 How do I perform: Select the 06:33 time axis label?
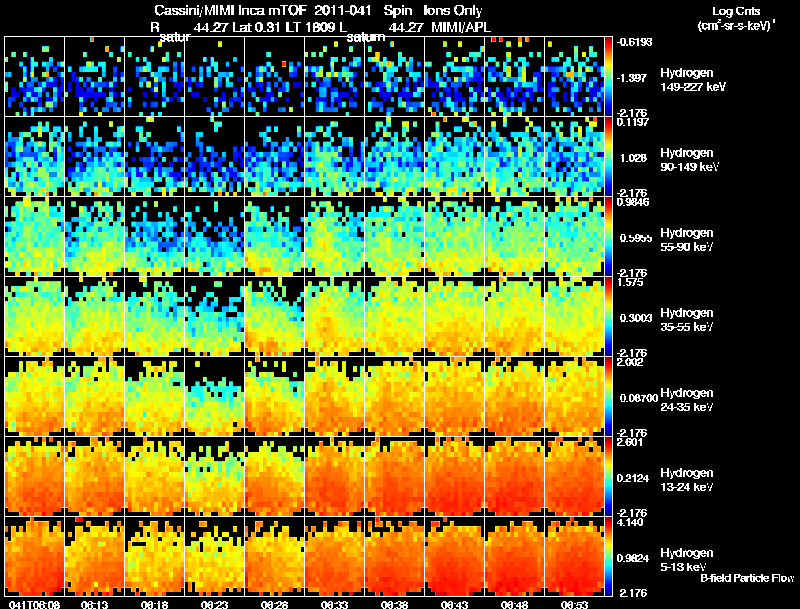pos(334,604)
